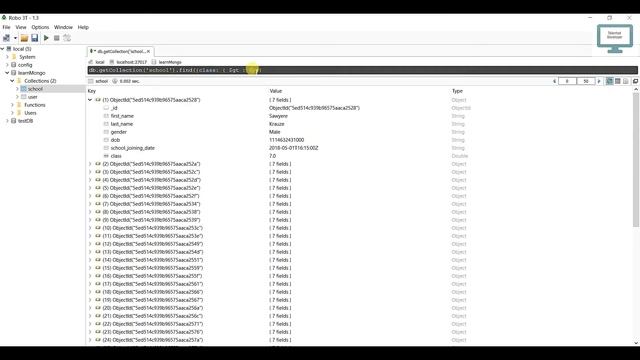Collapse the local (5) connection node

2,49
